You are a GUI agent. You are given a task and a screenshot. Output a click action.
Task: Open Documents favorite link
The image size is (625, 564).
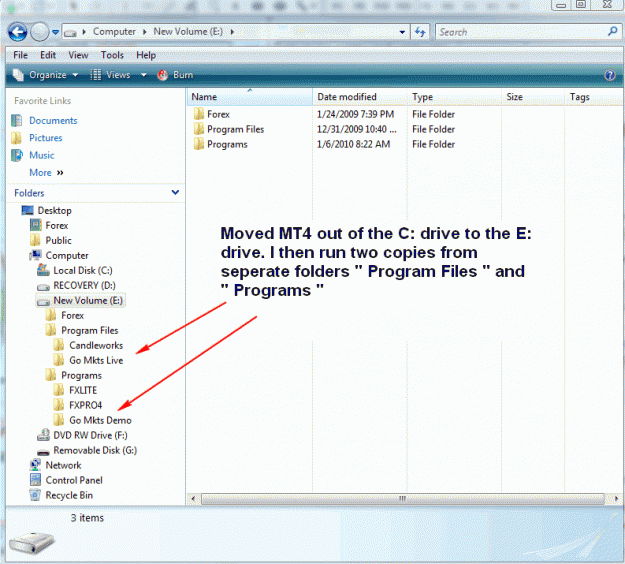[x=53, y=120]
